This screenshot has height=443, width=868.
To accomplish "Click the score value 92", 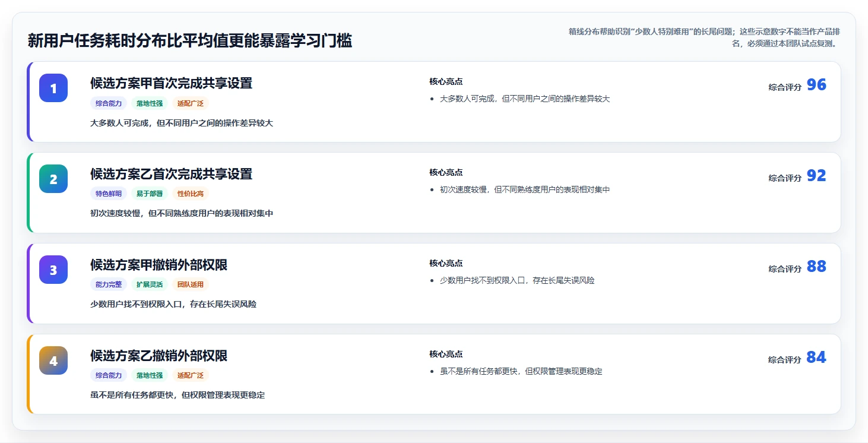I will click(x=816, y=176).
